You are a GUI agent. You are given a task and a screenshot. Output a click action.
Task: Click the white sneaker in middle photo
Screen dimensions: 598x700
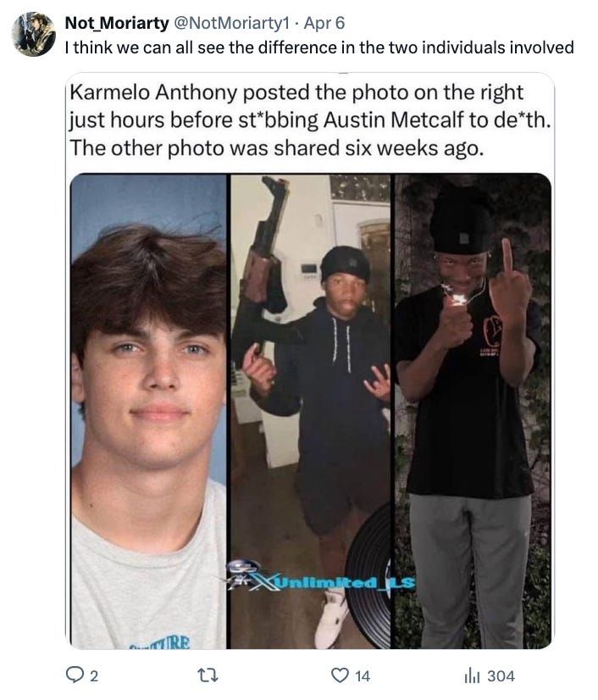[x=330, y=618]
